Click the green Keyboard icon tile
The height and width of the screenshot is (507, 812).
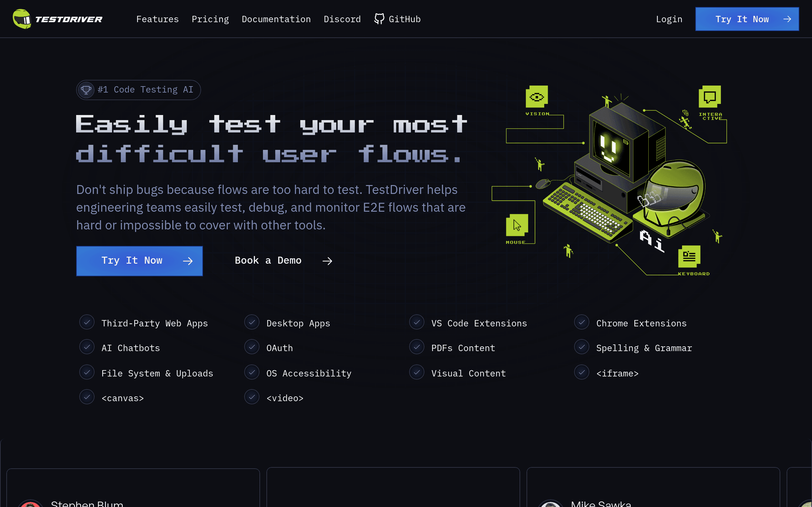pos(689,257)
